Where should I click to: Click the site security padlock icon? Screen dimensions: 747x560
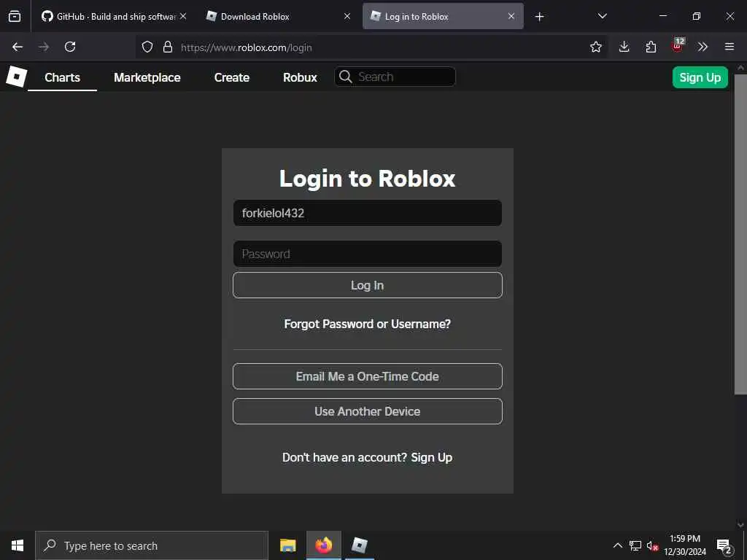167,47
